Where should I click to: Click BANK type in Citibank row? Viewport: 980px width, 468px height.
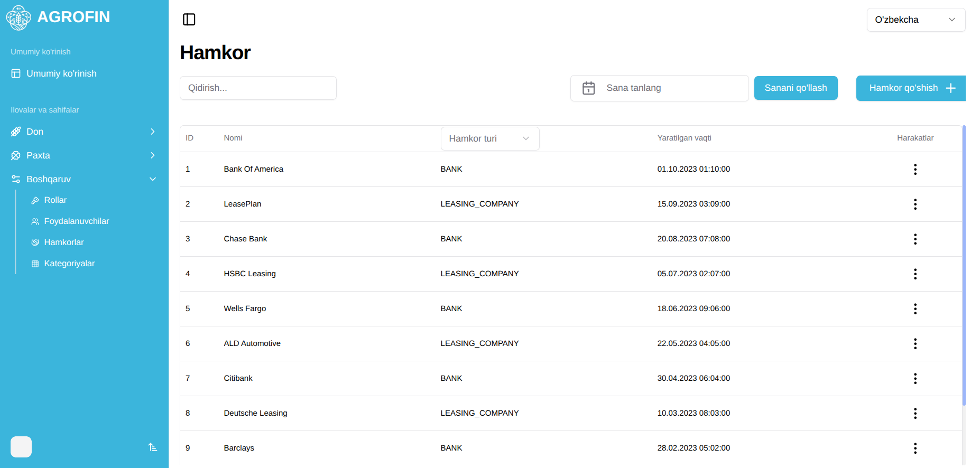pos(451,378)
